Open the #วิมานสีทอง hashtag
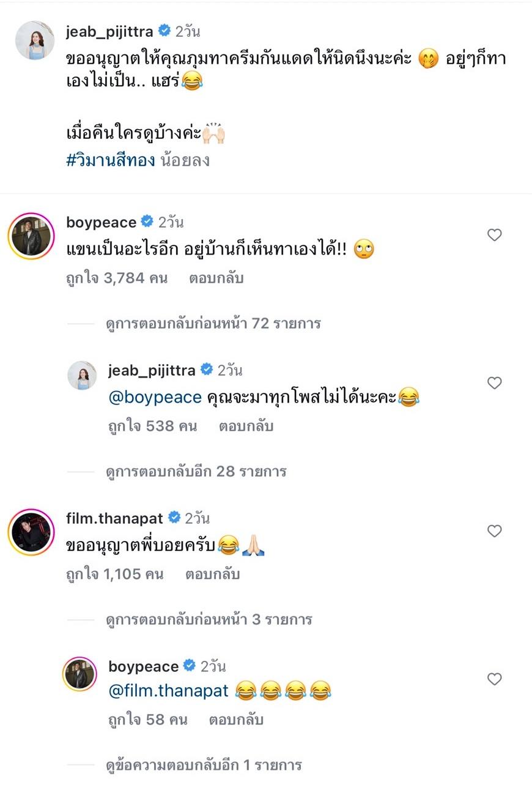The image size is (532, 790). click(x=109, y=160)
